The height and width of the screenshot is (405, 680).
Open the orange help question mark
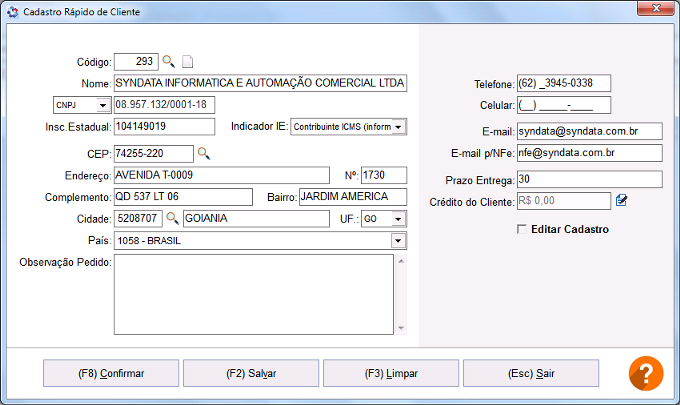tap(646, 373)
